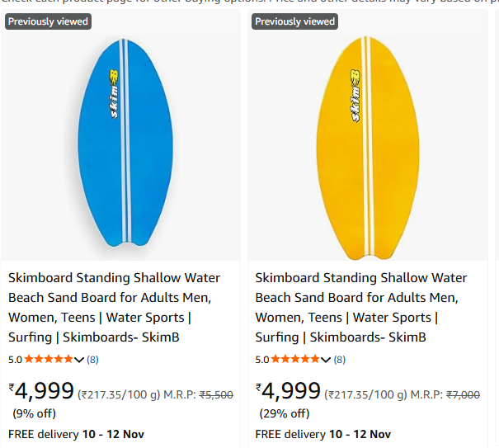Click the 5.0 rating number under blue skimboard

pos(16,359)
